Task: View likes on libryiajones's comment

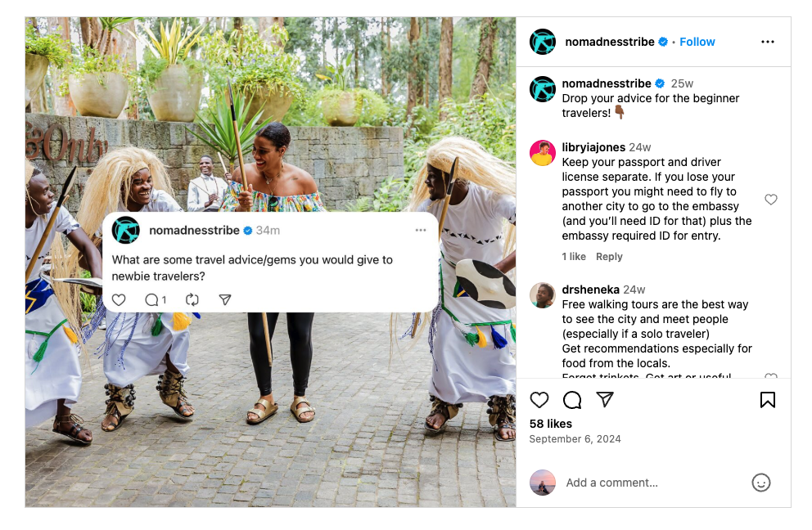Action: coord(574,257)
